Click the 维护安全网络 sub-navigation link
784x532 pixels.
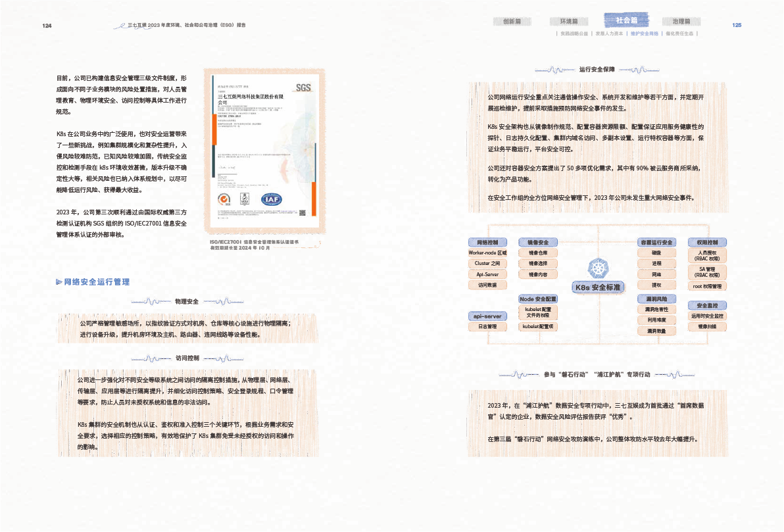[644, 33]
